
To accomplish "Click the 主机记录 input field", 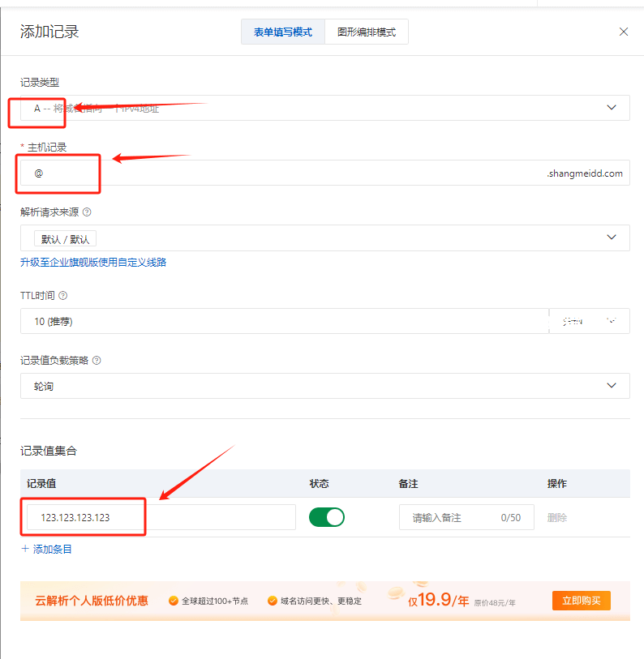I will click(x=324, y=173).
